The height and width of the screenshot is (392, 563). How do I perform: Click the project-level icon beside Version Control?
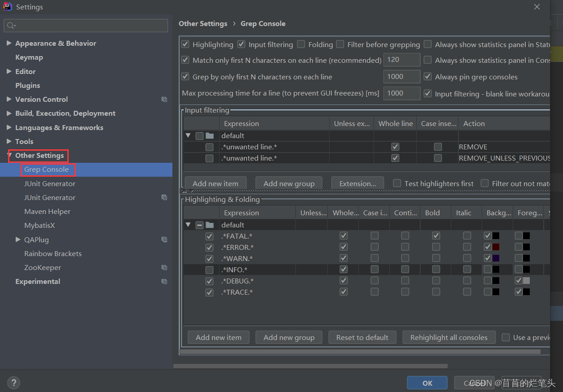pos(164,100)
